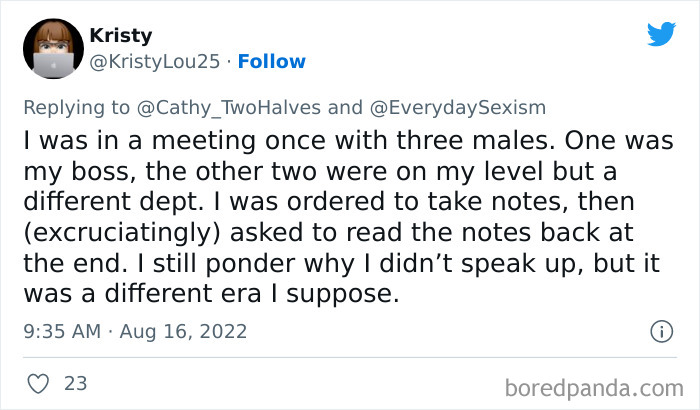Open the tweet info circle icon

tap(660, 330)
